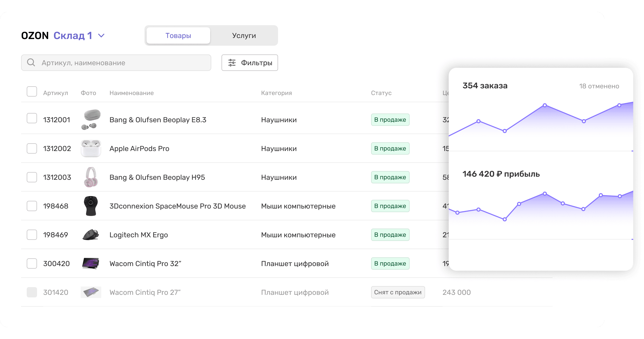Open the Склад 1 warehouse selector

click(x=73, y=36)
